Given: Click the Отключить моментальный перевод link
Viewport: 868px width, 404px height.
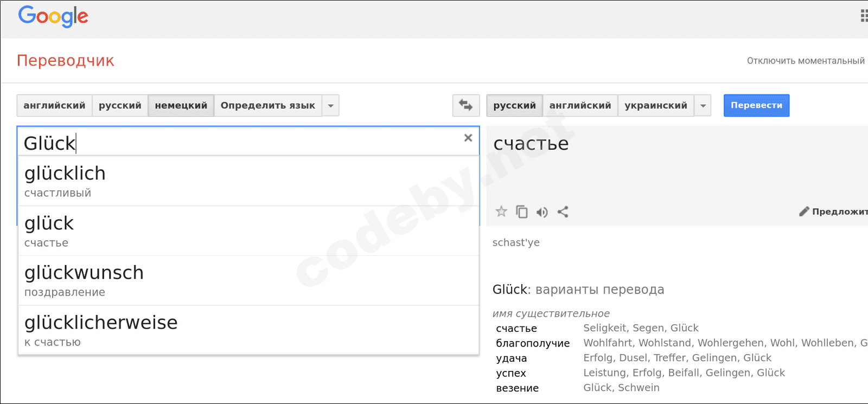Looking at the screenshot, I should tap(806, 61).
